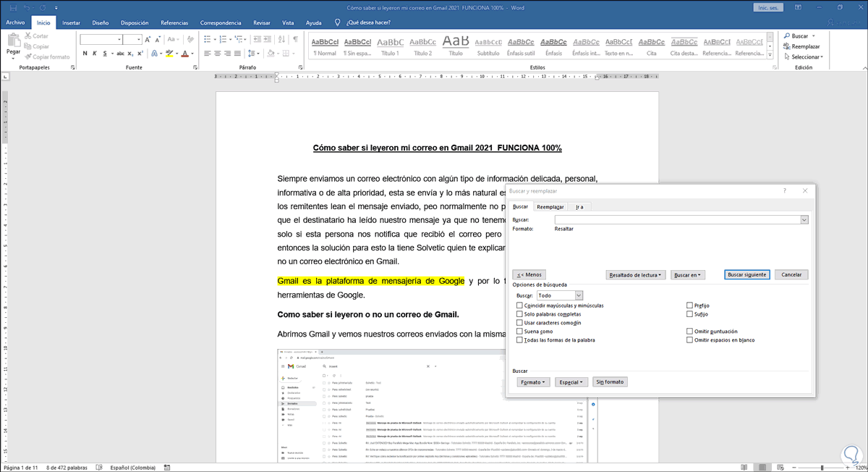This screenshot has height=472, width=868.
Task: Check the Prefijo option
Action: (x=689, y=305)
